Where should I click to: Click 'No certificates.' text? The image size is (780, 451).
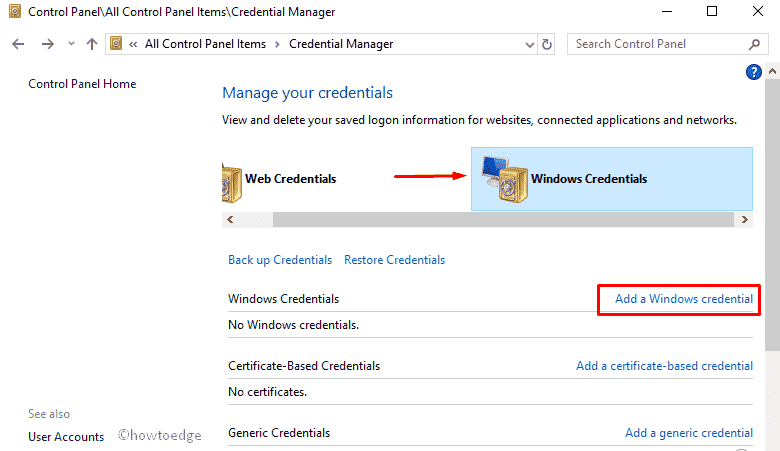tap(268, 392)
